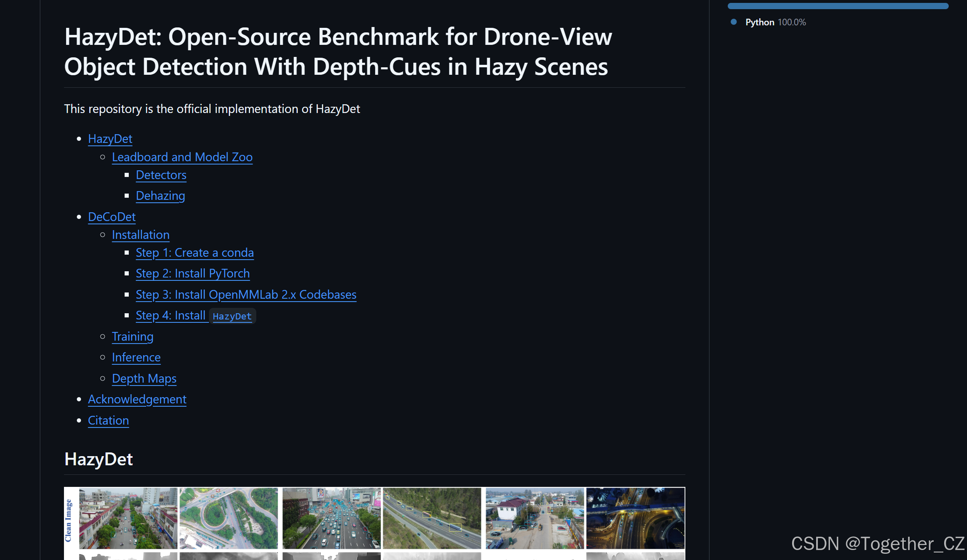Image resolution: width=967 pixels, height=560 pixels.
Task: Open the Dehazing section link
Action: (160, 196)
